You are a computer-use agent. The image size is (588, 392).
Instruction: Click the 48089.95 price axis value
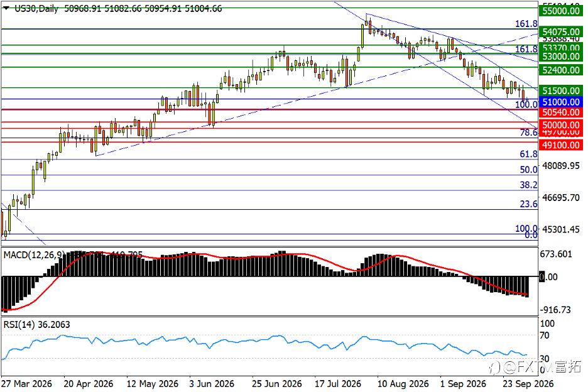click(x=561, y=166)
